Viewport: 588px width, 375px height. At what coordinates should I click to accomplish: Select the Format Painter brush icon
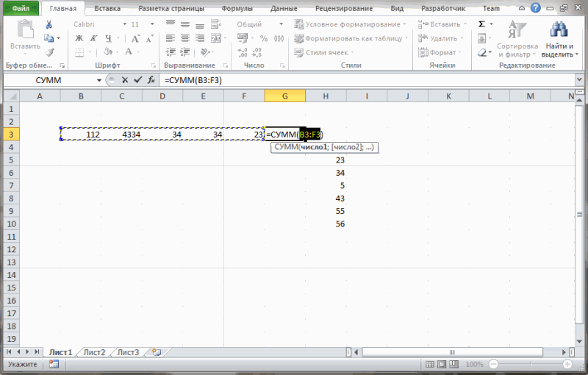pyautogui.click(x=49, y=52)
